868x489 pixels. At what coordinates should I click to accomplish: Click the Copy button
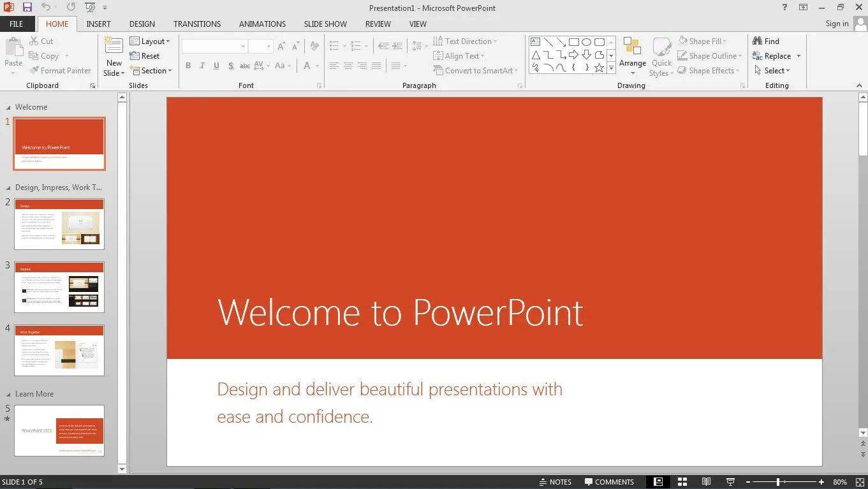coord(44,56)
